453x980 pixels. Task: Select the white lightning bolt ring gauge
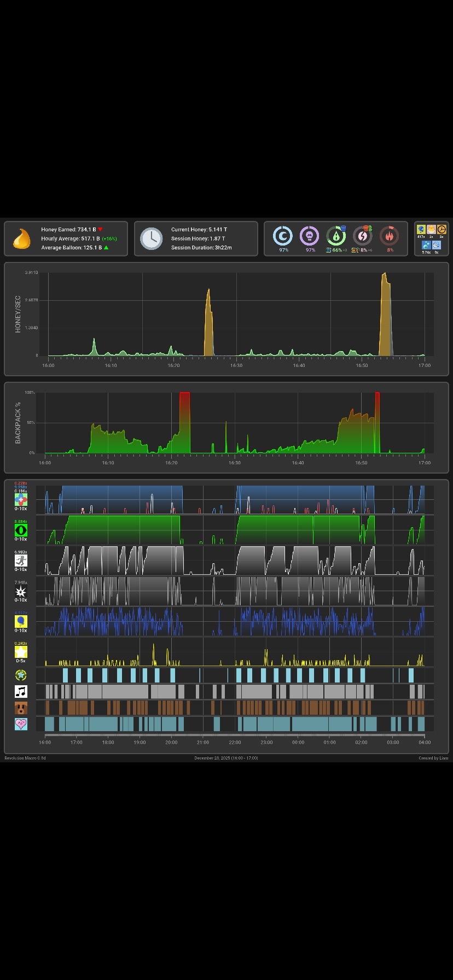(x=363, y=236)
